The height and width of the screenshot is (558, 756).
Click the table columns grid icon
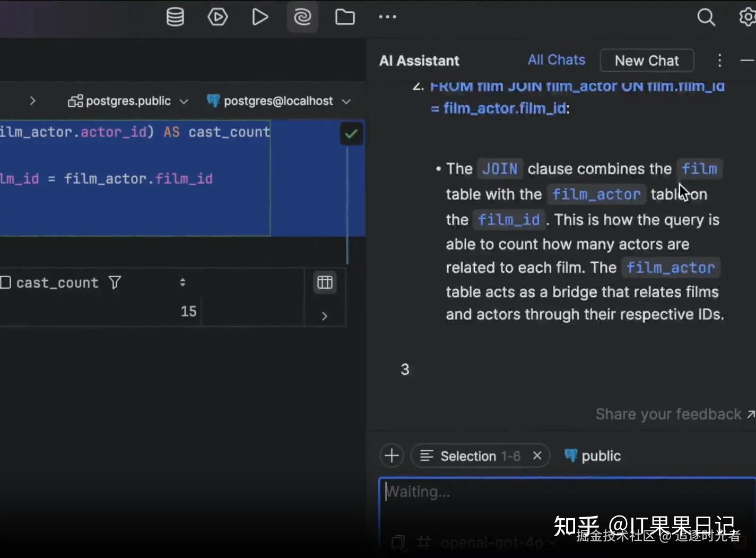[325, 282]
